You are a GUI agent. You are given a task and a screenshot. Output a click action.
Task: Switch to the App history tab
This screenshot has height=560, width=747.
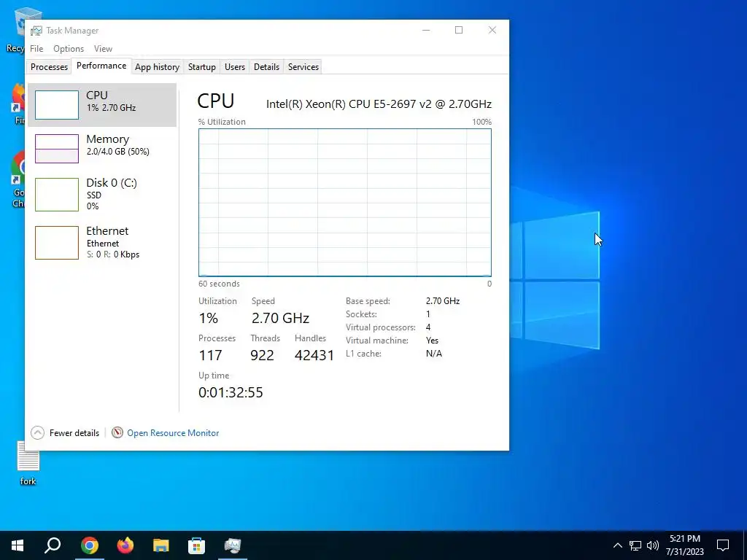point(158,67)
